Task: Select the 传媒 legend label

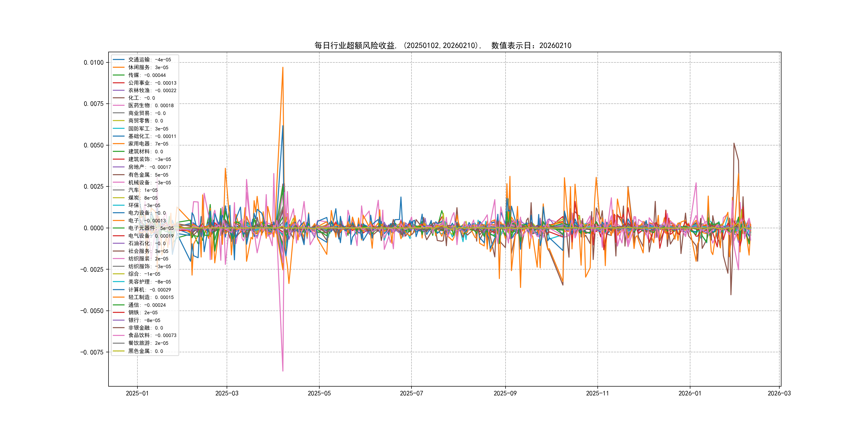Action: tap(134, 75)
